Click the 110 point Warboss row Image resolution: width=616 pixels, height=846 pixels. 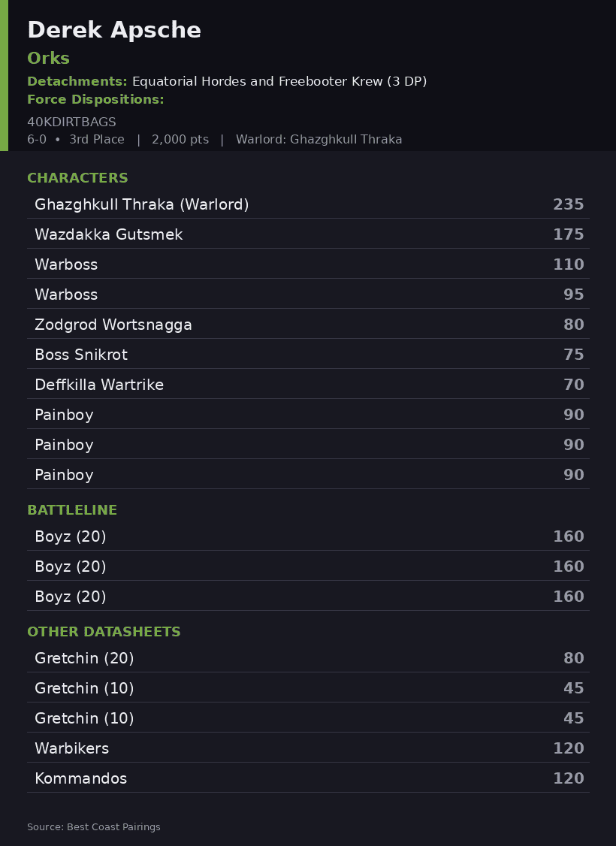click(308, 264)
